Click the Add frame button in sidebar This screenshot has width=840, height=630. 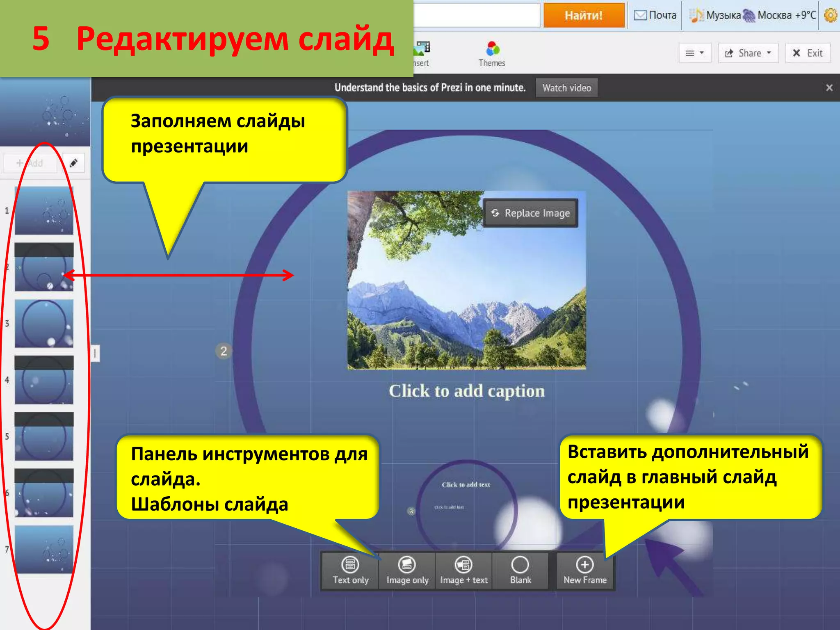pos(30,163)
